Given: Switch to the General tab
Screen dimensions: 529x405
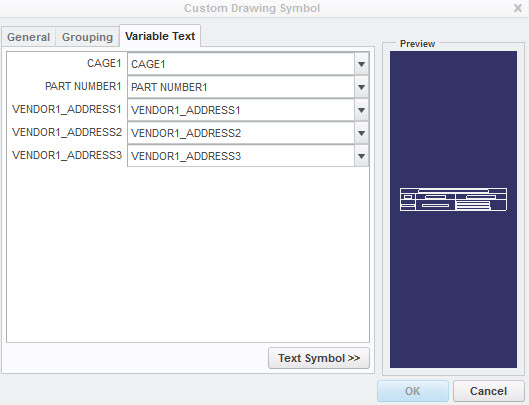Looking at the screenshot, I should click(x=28, y=37).
